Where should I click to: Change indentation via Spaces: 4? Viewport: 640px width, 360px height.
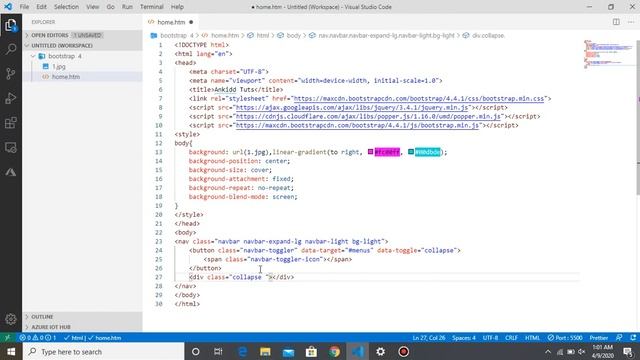coord(464,338)
